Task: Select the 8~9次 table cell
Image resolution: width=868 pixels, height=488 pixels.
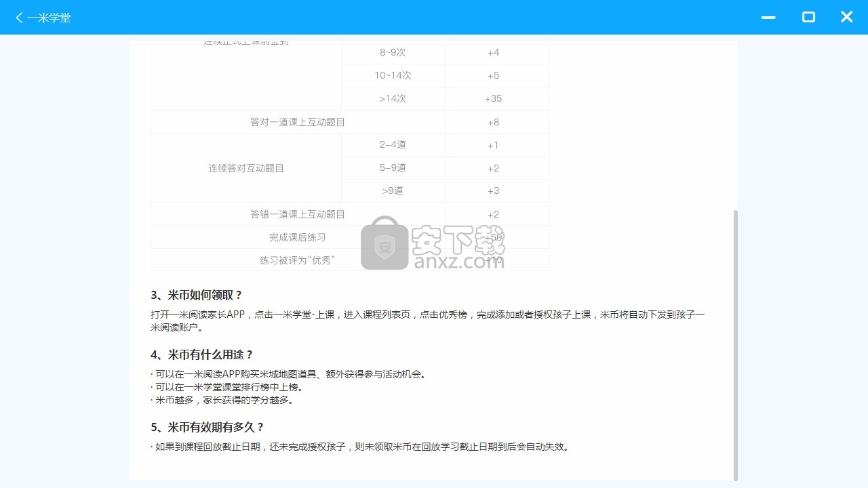Action: (x=393, y=52)
